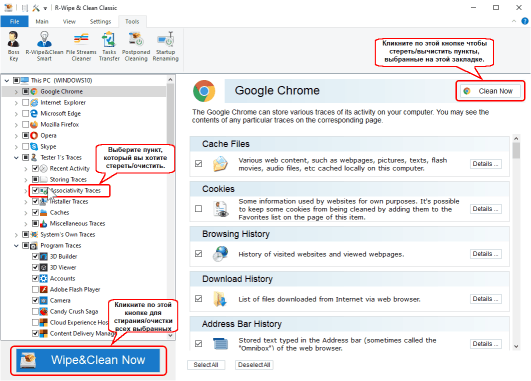Click the Wipe&Clean Now button
The width and height of the screenshot is (531, 381).
(88, 360)
